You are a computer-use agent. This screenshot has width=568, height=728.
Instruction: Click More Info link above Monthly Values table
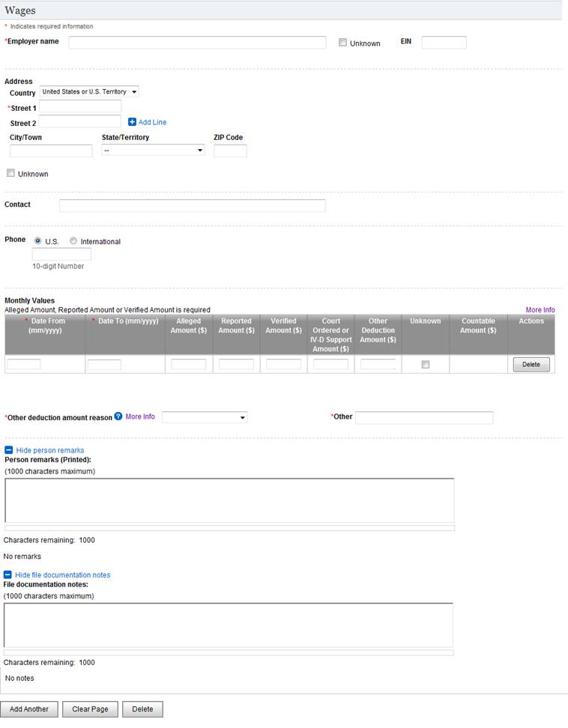(x=540, y=309)
